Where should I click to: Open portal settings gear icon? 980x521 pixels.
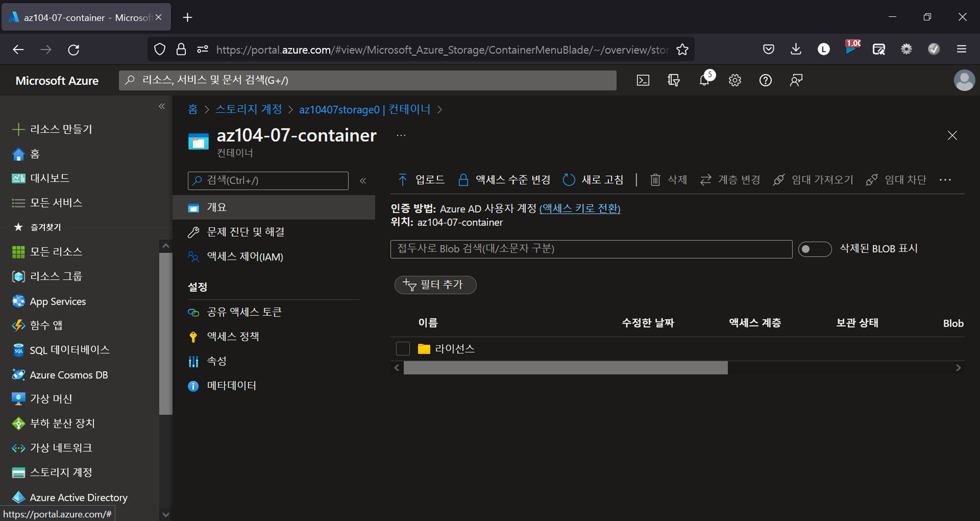click(x=735, y=80)
